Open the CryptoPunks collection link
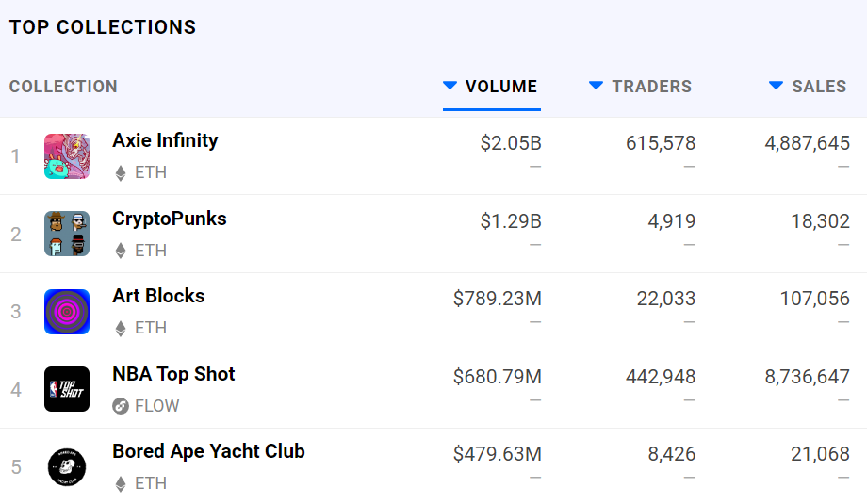 [170, 219]
